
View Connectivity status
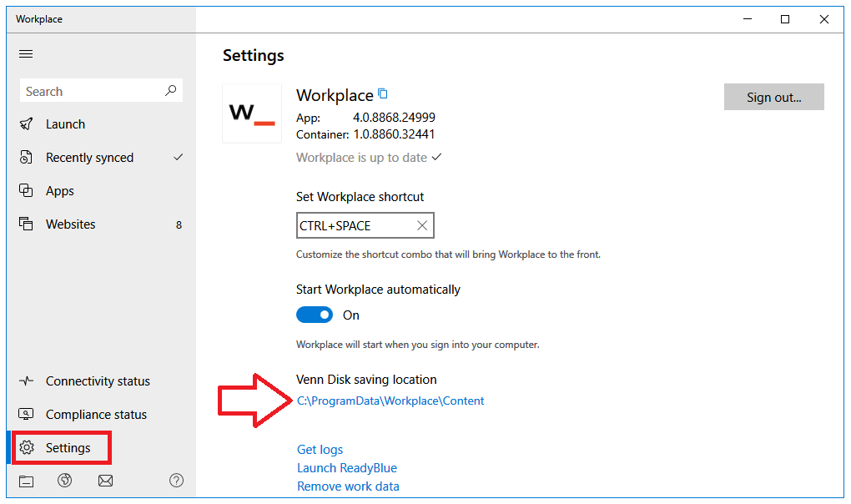point(101,381)
